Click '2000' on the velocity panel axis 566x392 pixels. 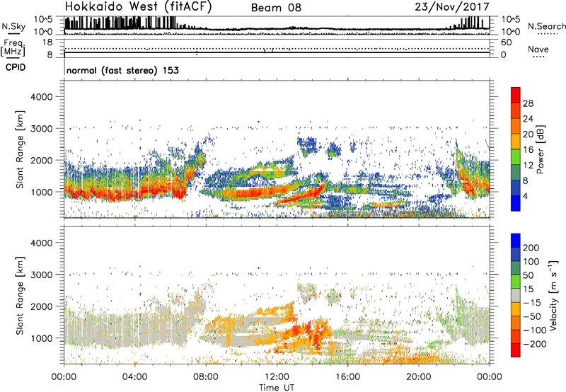click(x=41, y=306)
